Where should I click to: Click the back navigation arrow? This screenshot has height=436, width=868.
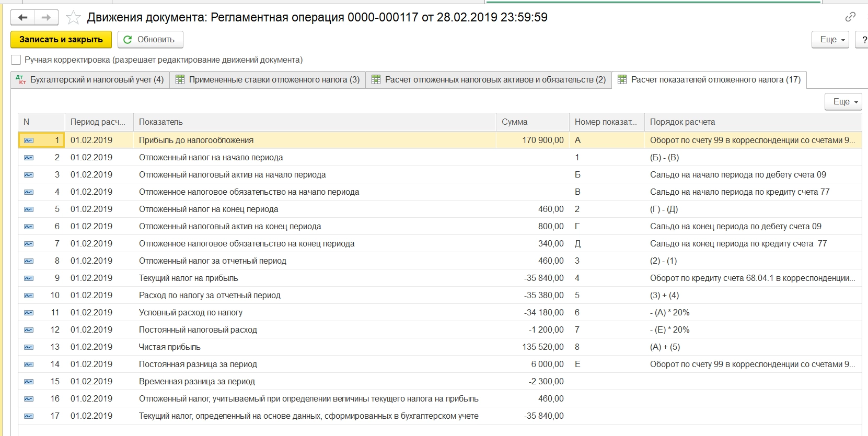pyautogui.click(x=22, y=18)
